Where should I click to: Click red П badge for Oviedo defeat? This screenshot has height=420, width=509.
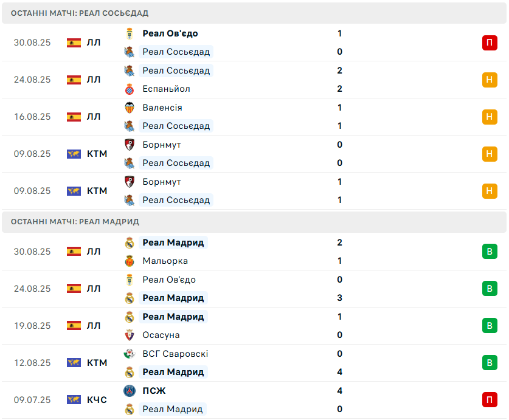(x=490, y=43)
